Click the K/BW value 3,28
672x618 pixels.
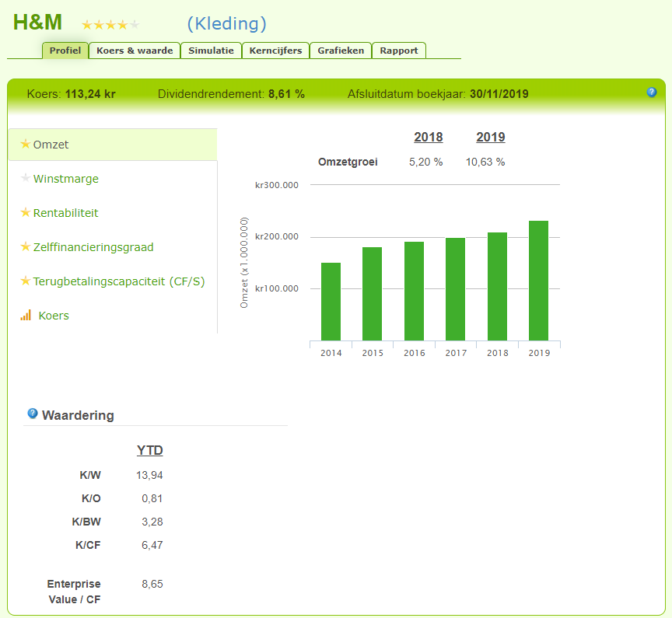tap(152, 522)
